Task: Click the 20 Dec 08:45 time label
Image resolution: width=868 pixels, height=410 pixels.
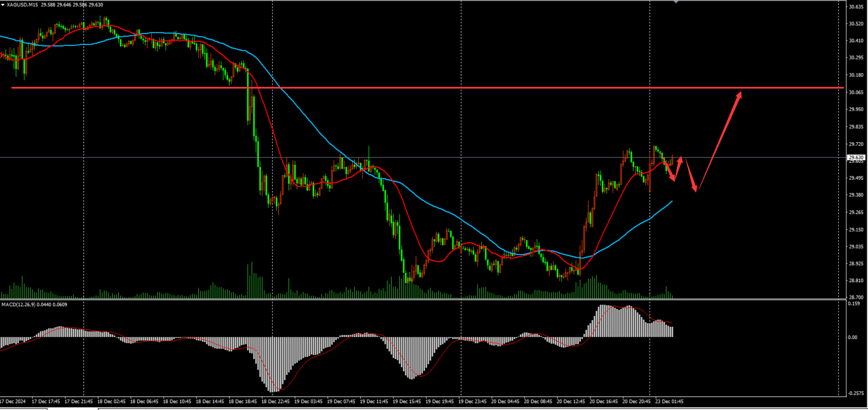Action: [x=538, y=401]
